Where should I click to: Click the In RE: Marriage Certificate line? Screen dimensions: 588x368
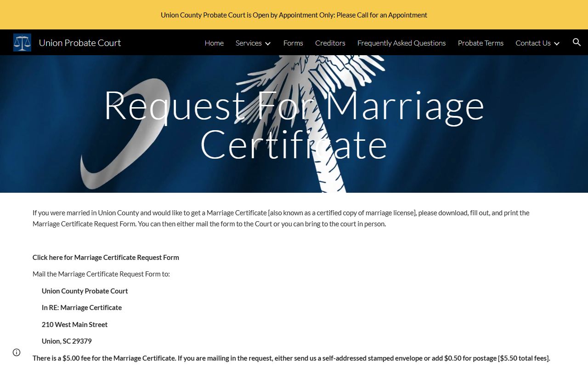82,307
